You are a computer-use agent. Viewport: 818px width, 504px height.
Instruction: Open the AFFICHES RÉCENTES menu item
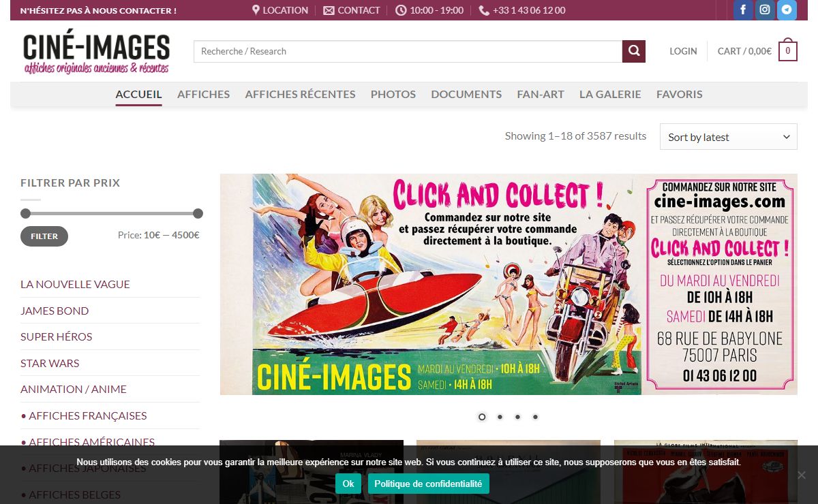(x=300, y=95)
